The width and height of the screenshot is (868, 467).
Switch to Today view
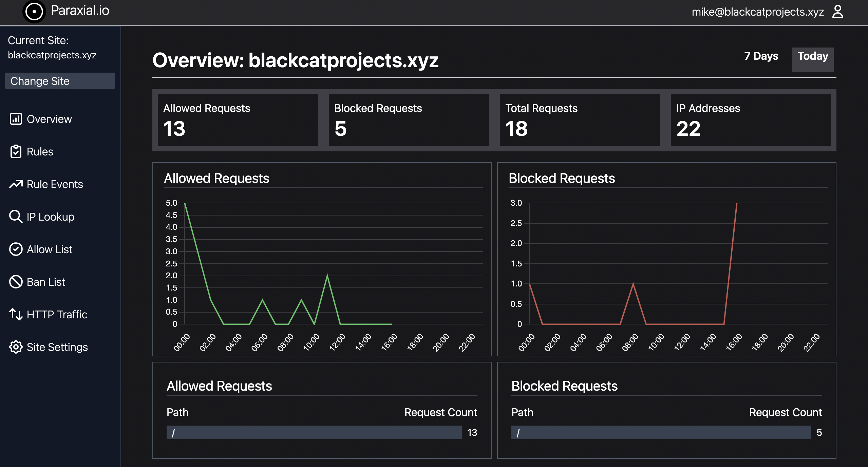[x=813, y=56]
